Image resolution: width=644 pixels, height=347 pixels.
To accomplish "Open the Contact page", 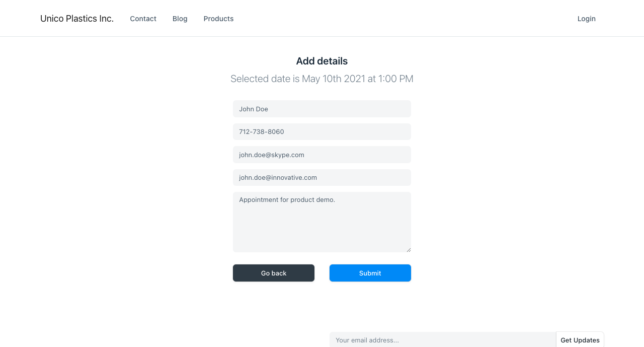I will click(143, 19).
